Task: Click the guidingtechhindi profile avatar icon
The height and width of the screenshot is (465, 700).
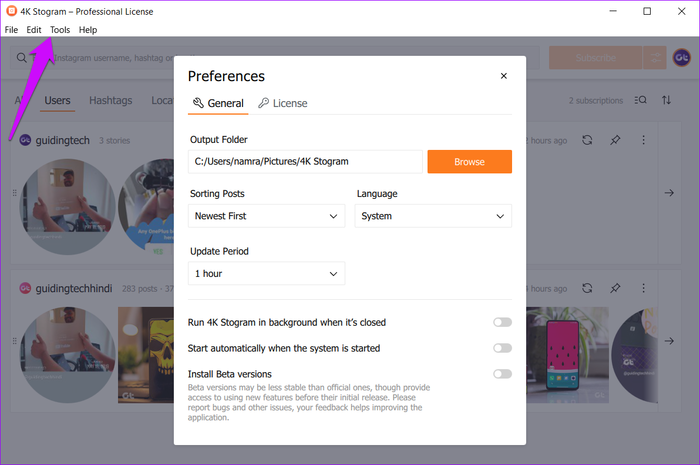Action: coord(25,288)
